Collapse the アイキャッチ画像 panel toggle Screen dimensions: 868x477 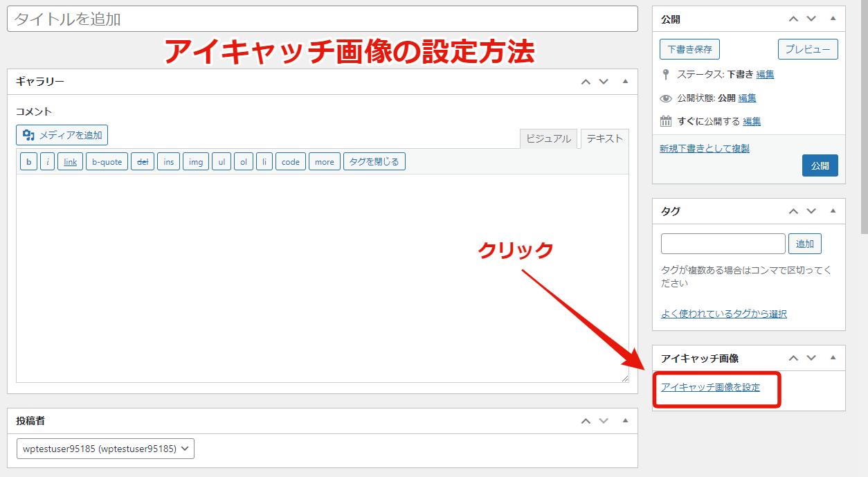(x=833, y=358)
